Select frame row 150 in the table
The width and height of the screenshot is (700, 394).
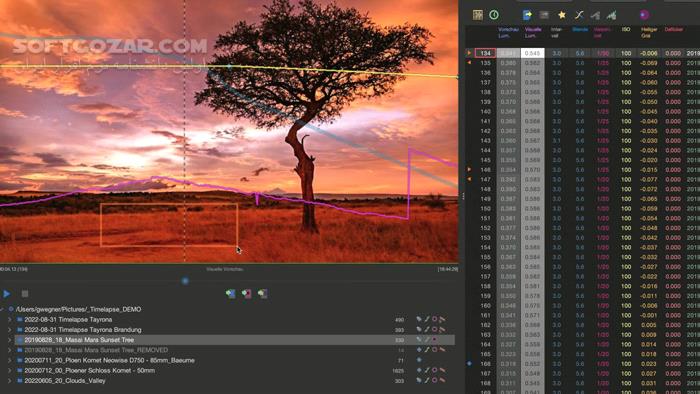coord(583,208)
